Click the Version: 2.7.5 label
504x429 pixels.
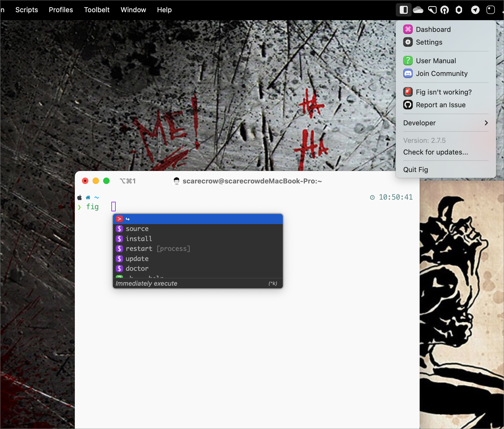424,140
